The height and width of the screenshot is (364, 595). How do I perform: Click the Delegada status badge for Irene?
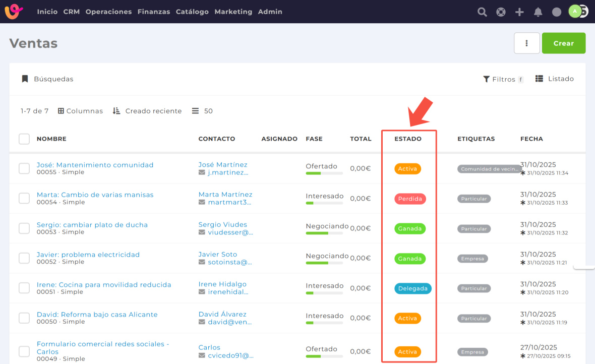pos(412,289)
